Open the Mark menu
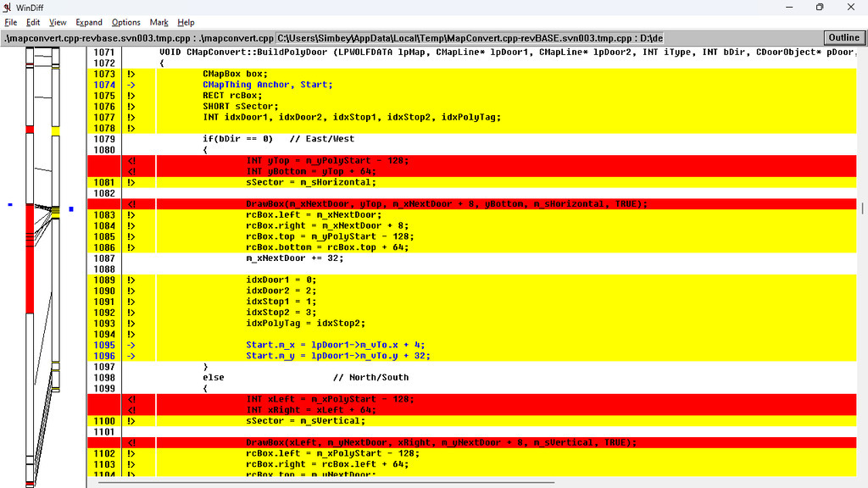Viewport: 868px width, 488px height. 159,22
